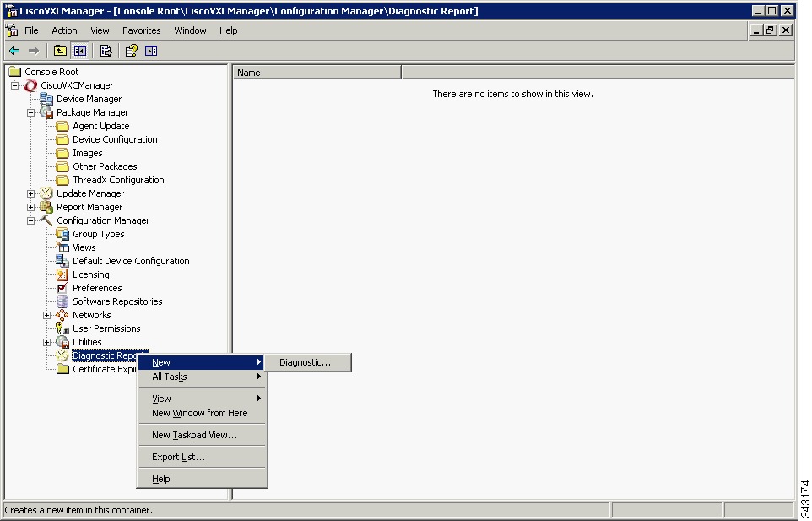The height and width of the screenshot is (521, 812).
Task: Click the Help toolbar icon
Action: coord(132,51)
